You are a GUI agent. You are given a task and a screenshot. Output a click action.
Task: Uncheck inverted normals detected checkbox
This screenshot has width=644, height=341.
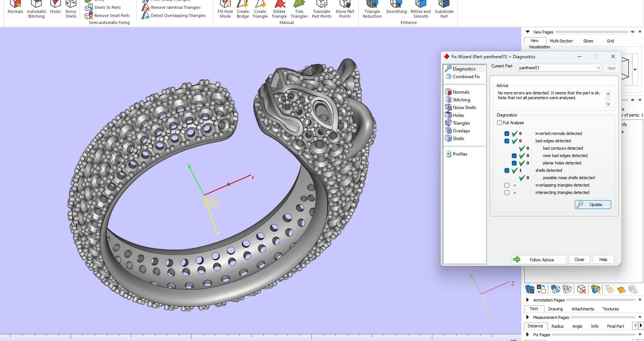pos(507,133)
